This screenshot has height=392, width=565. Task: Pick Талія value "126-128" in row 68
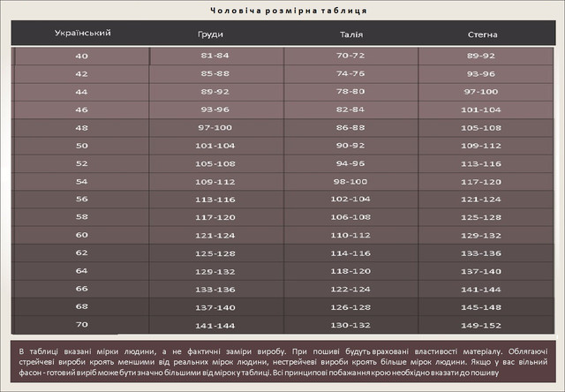click(350, 307)
